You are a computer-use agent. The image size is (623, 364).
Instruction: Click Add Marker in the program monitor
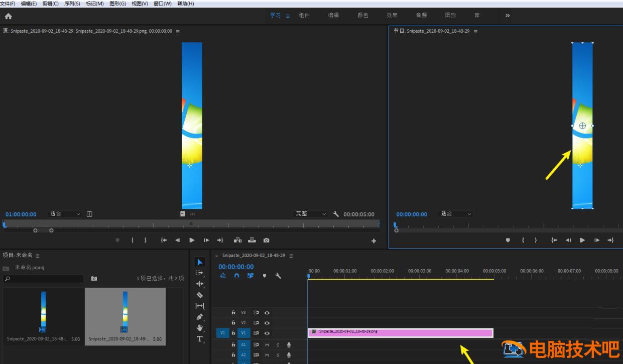[x=508, y=240]
